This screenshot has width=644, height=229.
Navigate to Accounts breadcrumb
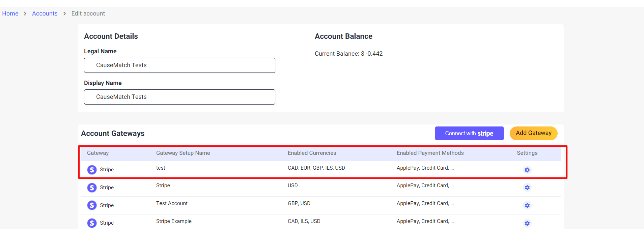tap(45, 13)
